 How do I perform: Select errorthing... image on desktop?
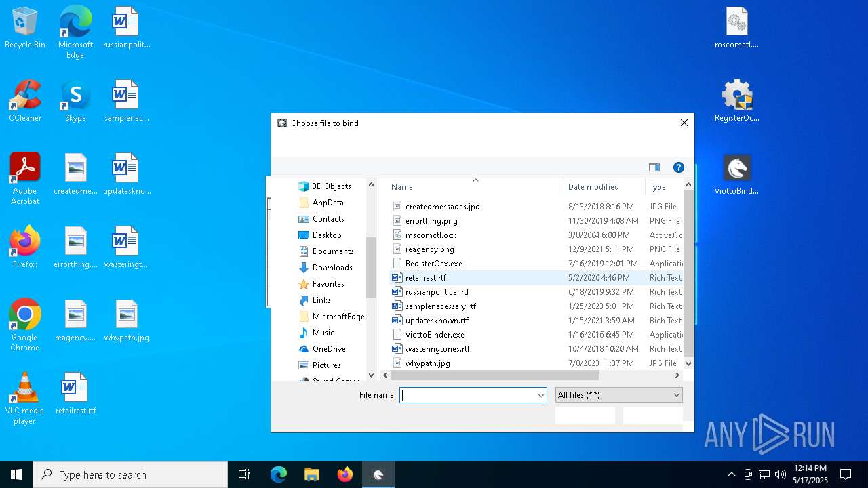pos(75,248)
